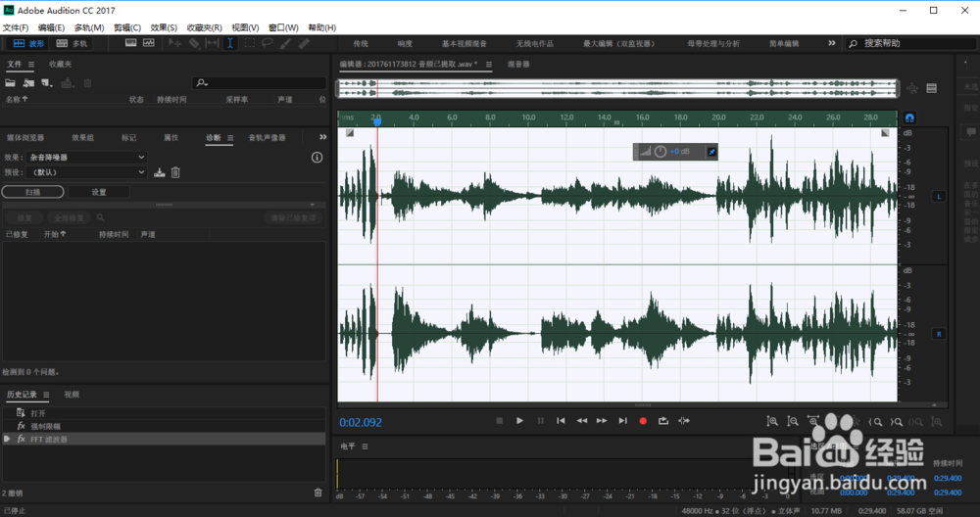980x517 pixels.
Task: Select the Hard Limiter history entry
Action: pyautogui.click(x=164, y=427)
